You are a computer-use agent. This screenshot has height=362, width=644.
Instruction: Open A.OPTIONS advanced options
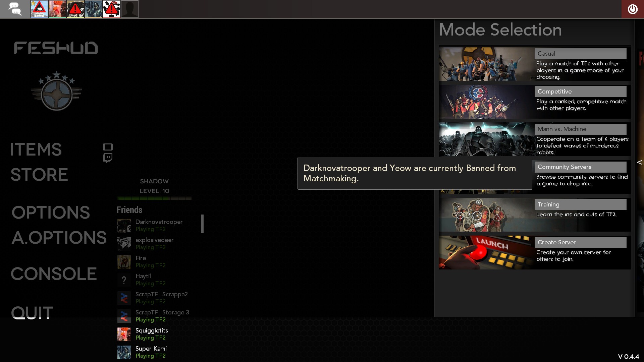tap(59, 238)
